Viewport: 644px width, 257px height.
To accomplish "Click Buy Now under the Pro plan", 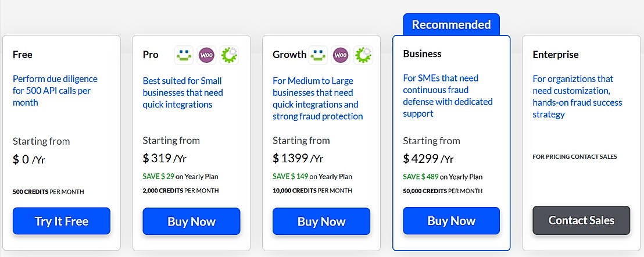I will click(191, 221).
